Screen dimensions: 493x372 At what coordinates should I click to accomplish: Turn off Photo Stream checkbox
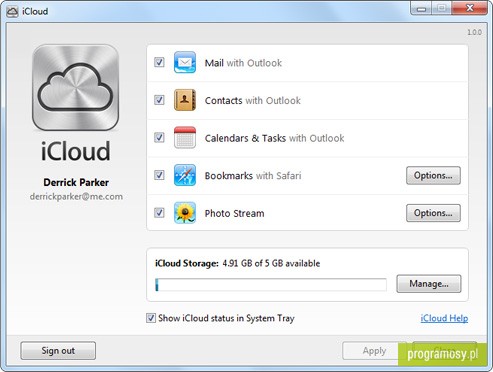(159, 213)
